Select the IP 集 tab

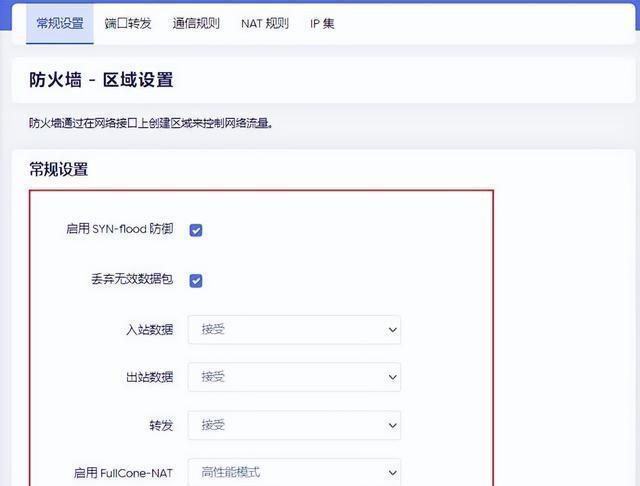click(322, 23)
